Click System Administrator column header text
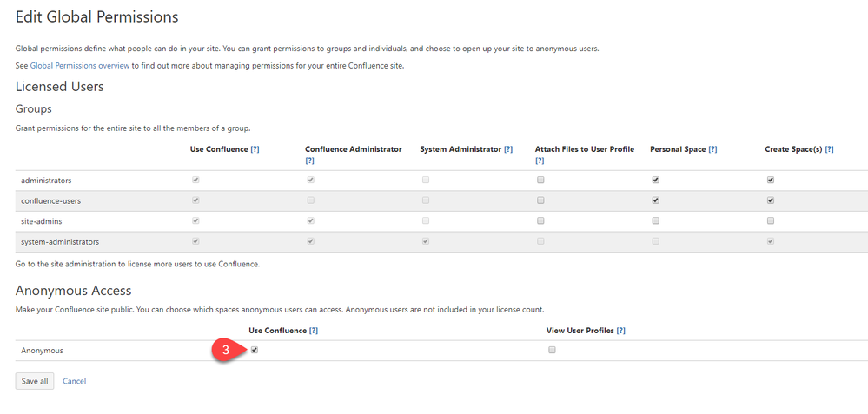The height and width of the screenshot is (414, 868). 461,149
